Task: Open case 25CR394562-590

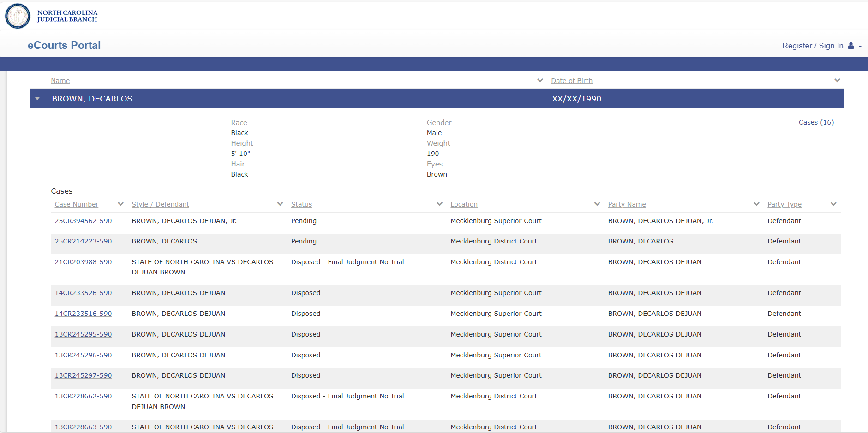Action: coord(83,221)
